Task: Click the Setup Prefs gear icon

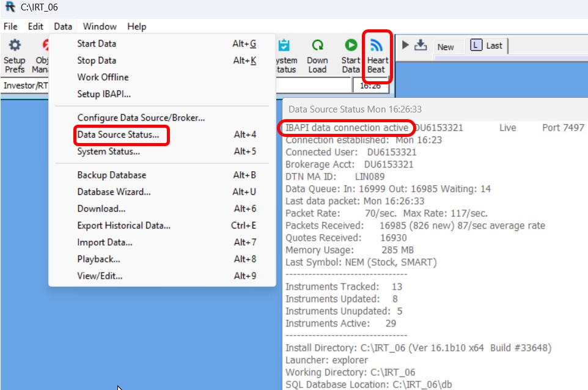Action: [x=14, y=46]
